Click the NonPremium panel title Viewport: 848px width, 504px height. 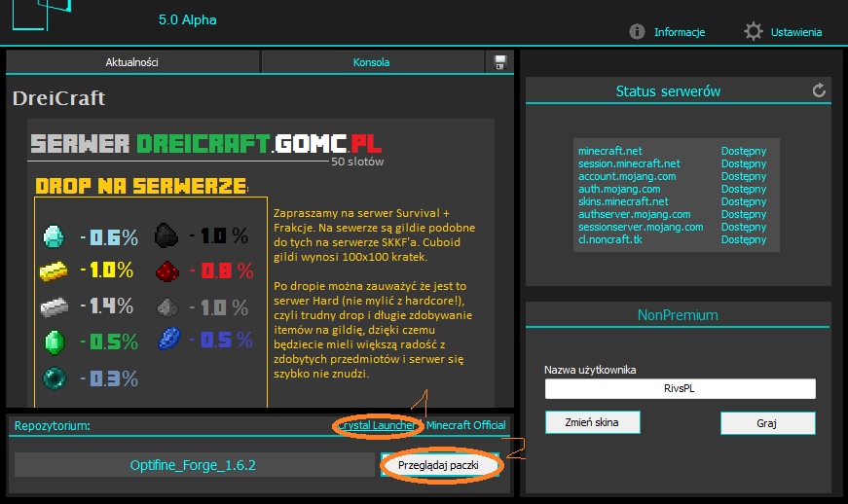[x=678, y=315]
